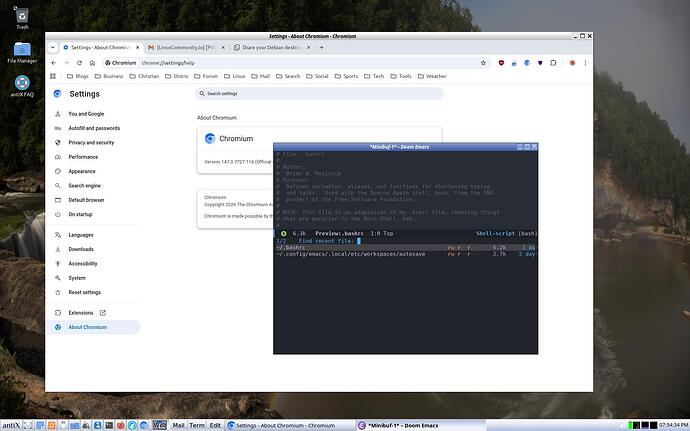
Task: Switch to Chromium window in taskbar
Action: [290, 425]
